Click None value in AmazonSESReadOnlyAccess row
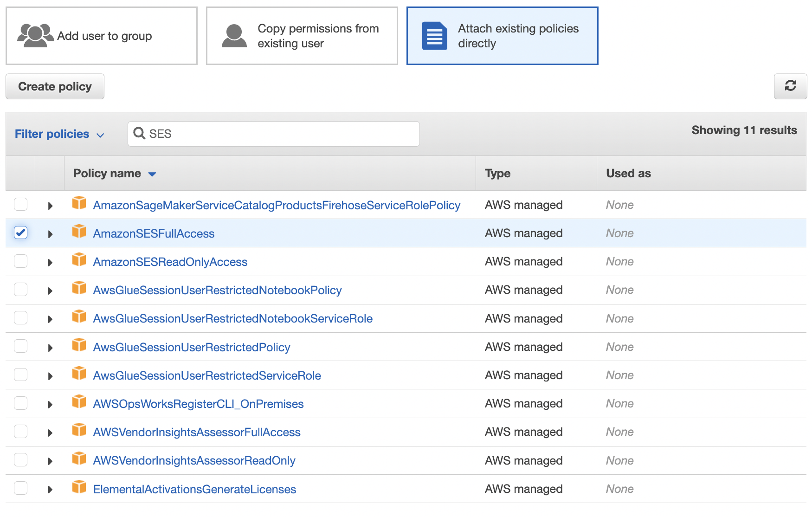812x517 pixels. pos(619,261)
